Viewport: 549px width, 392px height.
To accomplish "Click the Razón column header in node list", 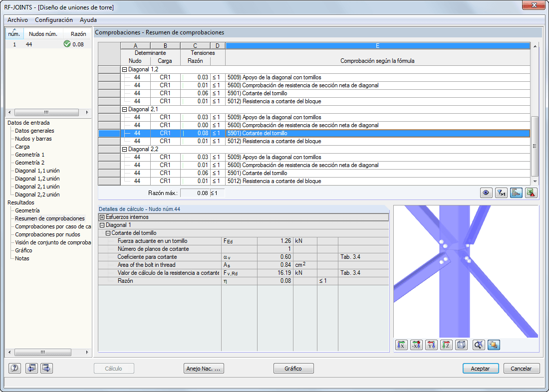I will 77,33.
